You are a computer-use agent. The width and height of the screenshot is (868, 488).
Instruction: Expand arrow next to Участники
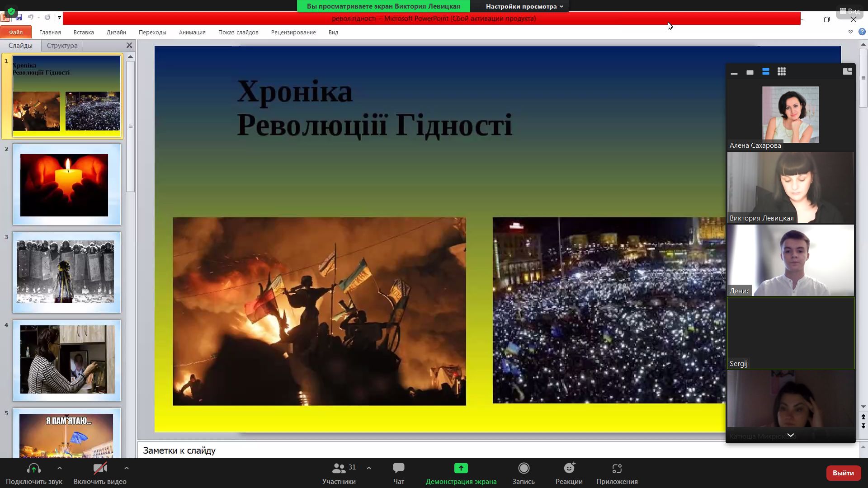coord(369,468)
